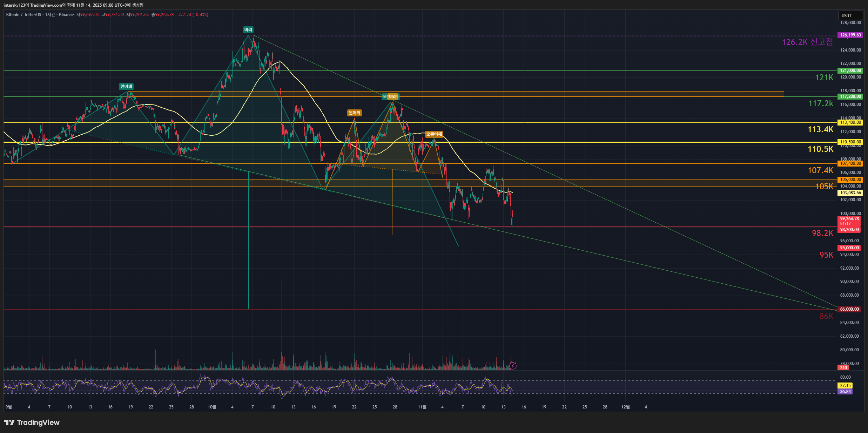This screenshot has width=868, height=433.
Task: Click the Bitcoin / TetherUS symbol title
Action: click(23, 15)
